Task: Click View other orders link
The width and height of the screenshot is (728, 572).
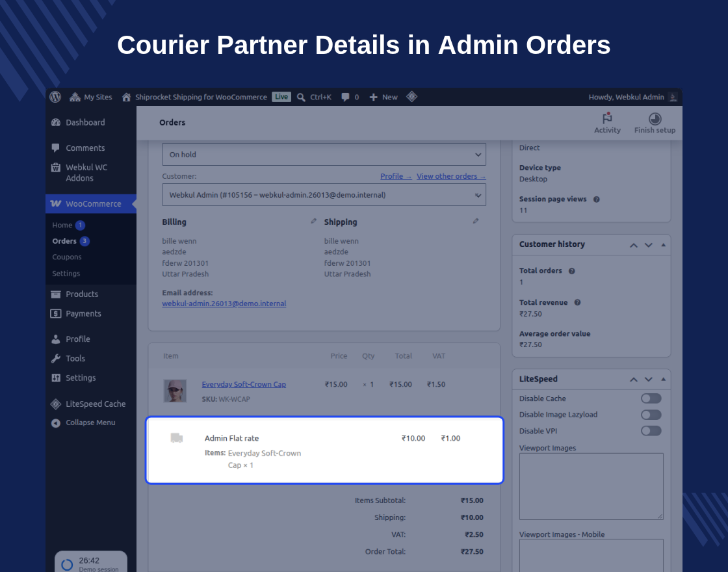Action: click(451, 176)
